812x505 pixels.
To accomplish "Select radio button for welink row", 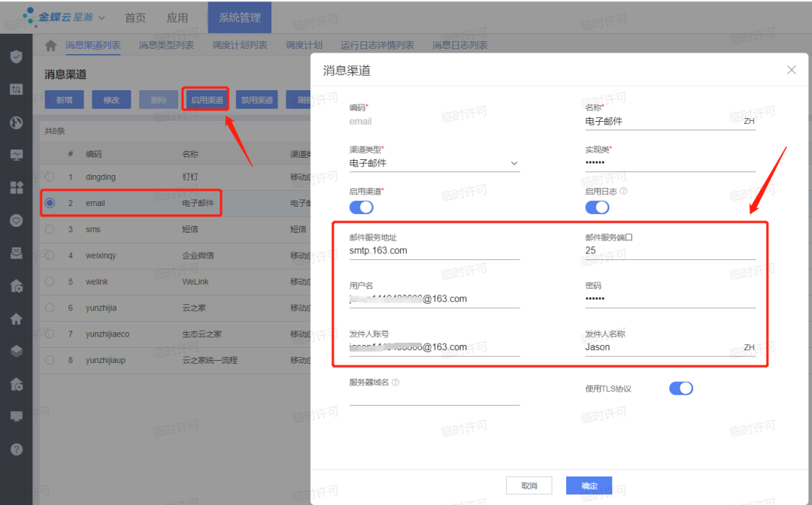I will coord(50,282).
